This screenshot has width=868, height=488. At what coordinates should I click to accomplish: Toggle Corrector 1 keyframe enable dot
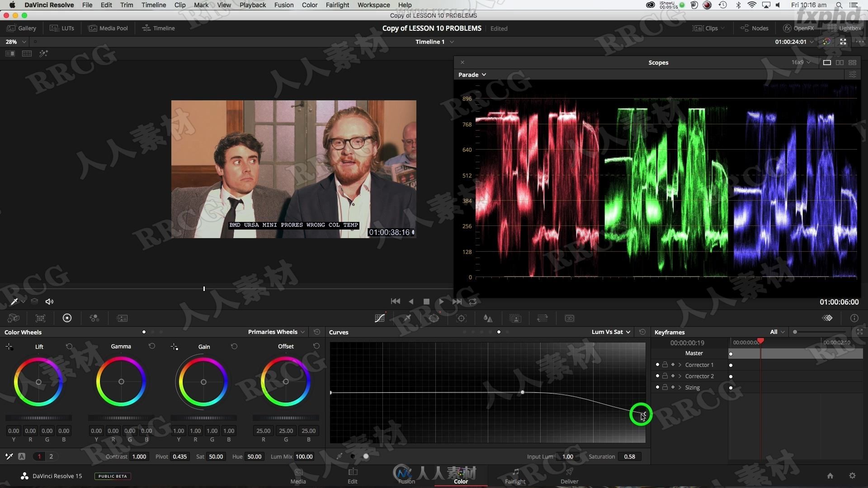[x=657, y=364]
